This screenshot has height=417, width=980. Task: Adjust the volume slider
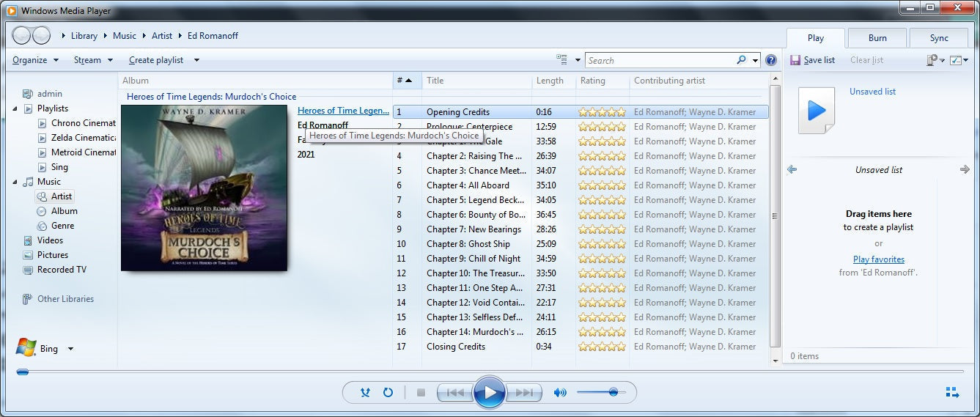pyautogui.click(x=613, y=393)
